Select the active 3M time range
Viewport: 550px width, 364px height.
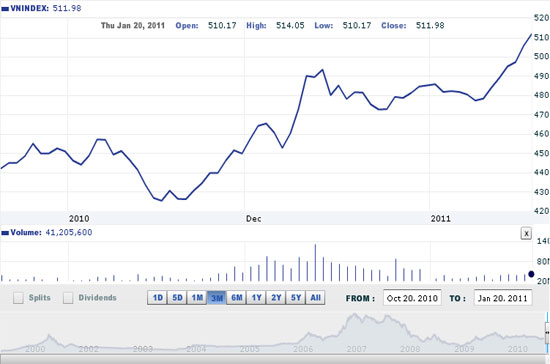pos(217,298)
